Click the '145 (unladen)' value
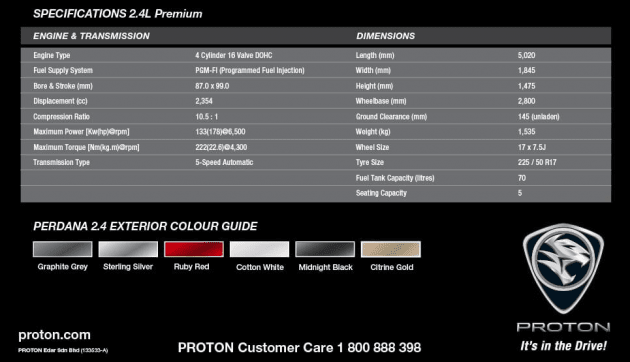630x362 pixels. pyautogui.click(x=538, y=117)
